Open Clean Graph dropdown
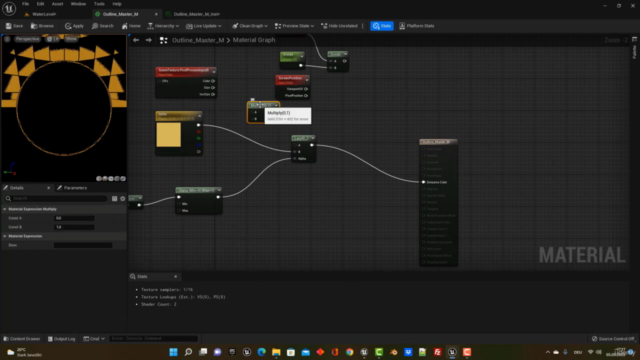 pyautogui.click(x=250, y=26)
